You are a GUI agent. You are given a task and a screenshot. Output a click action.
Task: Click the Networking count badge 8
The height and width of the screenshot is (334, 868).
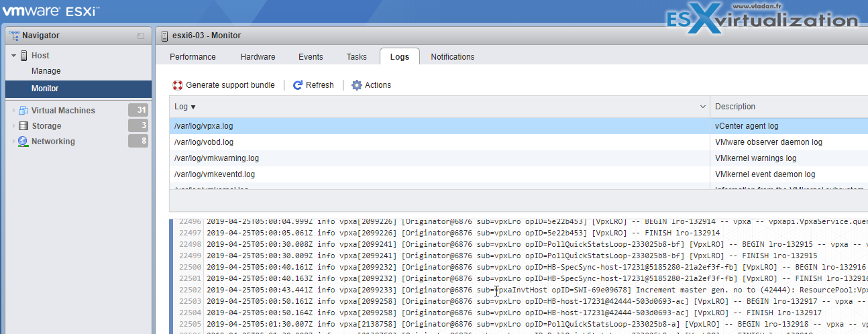pos(138,142)
